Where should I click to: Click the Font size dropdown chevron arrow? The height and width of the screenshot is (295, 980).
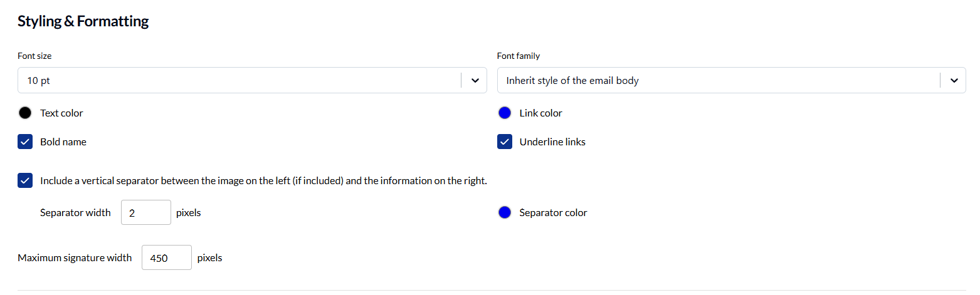tap(475, 80)
